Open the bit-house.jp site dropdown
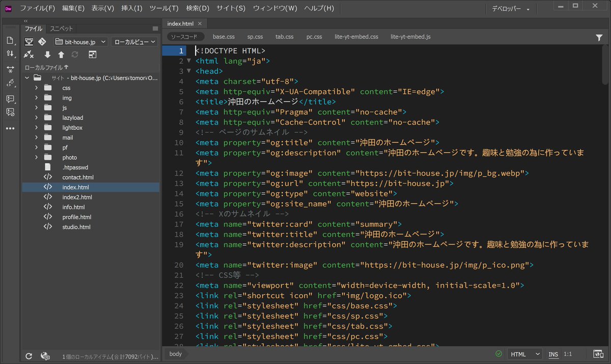 pos(80,42)
